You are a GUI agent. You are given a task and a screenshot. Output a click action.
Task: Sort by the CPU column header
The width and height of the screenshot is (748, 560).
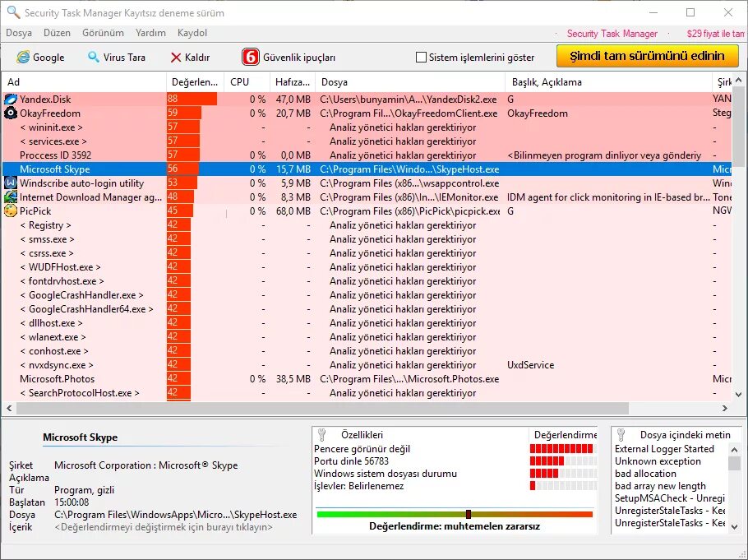(247, 82)
